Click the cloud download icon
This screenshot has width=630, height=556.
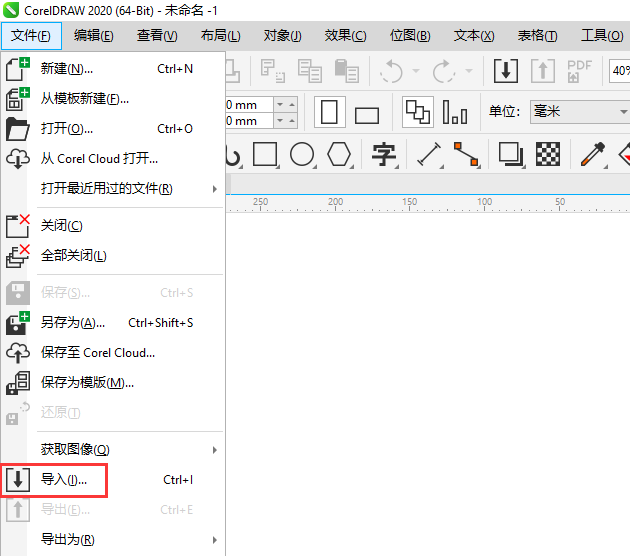18,159
